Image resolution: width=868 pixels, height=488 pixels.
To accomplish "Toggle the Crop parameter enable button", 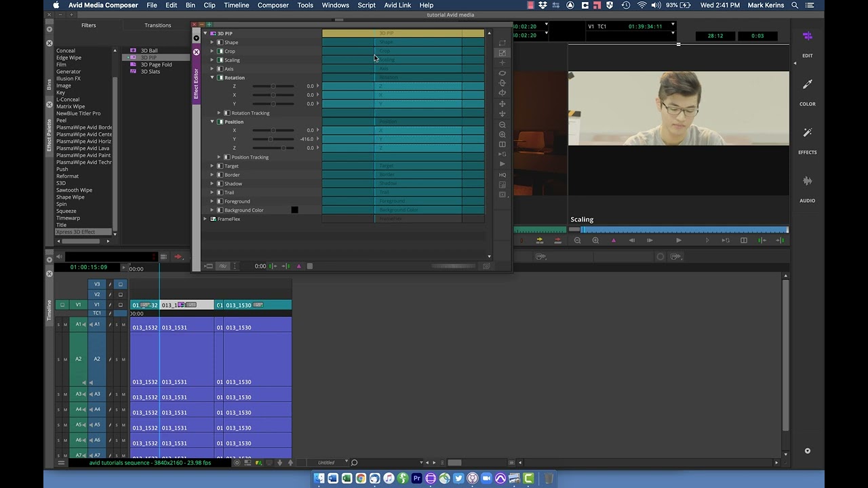I will pyautogui.click(x=220, y=52).
